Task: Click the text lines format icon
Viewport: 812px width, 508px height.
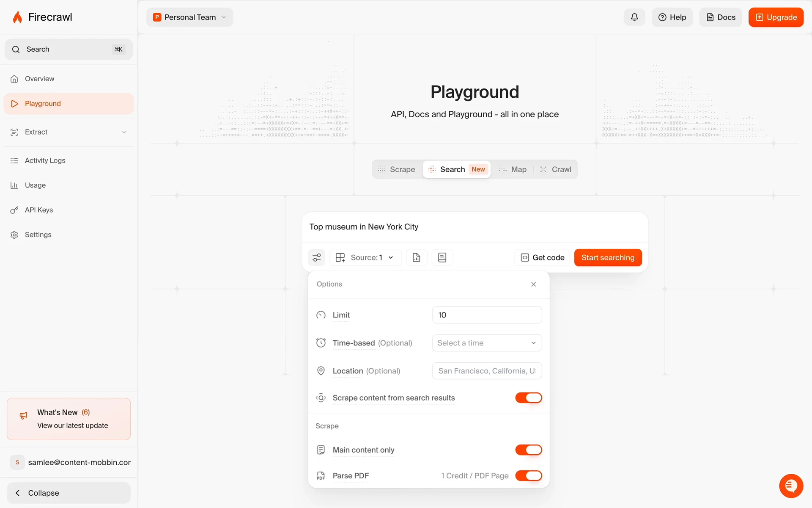Action: 442,257
